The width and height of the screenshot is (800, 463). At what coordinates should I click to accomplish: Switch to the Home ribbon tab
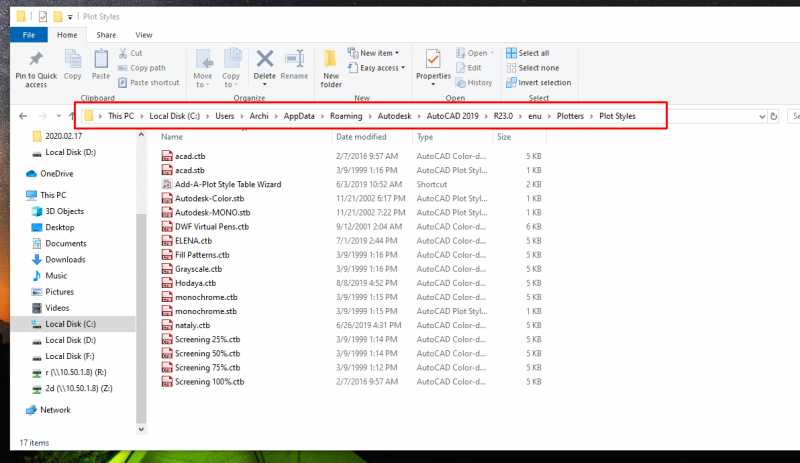pyautogui.click(x=67, y=35)
